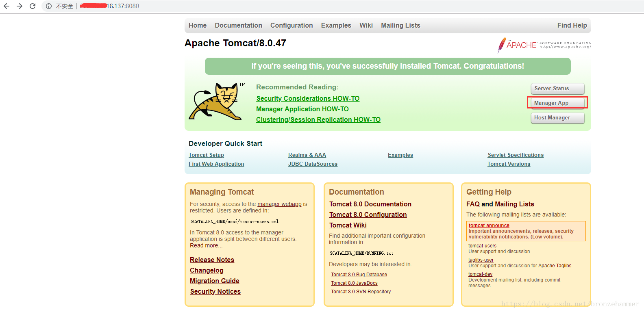Open tomcat-users mailing list link
The width and height of the screenshot is (644, 312).
pos(482,246)
